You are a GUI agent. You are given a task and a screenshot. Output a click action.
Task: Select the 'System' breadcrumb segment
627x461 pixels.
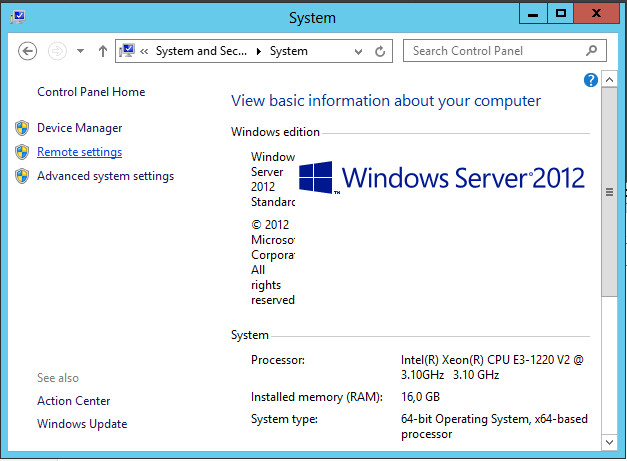[x=289, y=51]
